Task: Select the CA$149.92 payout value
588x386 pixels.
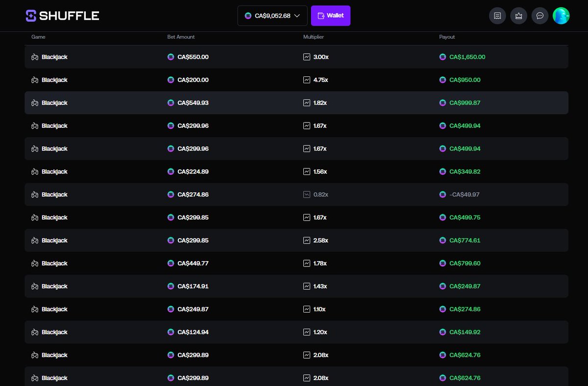Action: [x=465, y=332]
